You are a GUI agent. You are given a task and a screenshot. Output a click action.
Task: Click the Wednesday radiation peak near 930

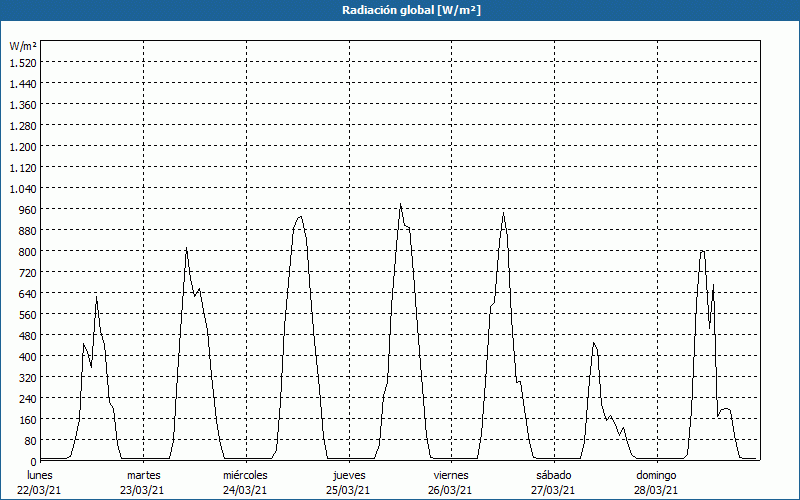[300, 217]
